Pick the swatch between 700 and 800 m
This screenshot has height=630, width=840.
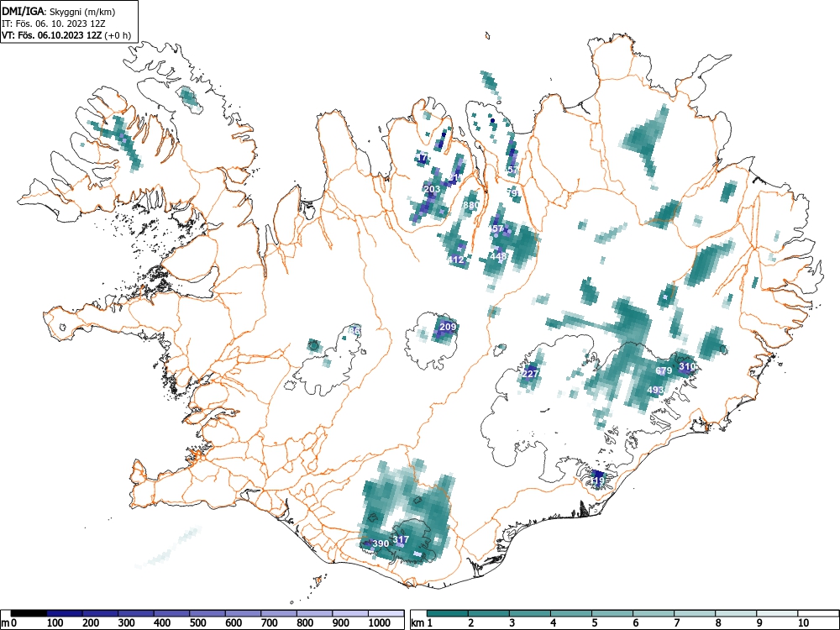pyautogui.click(x=279, y=613)
